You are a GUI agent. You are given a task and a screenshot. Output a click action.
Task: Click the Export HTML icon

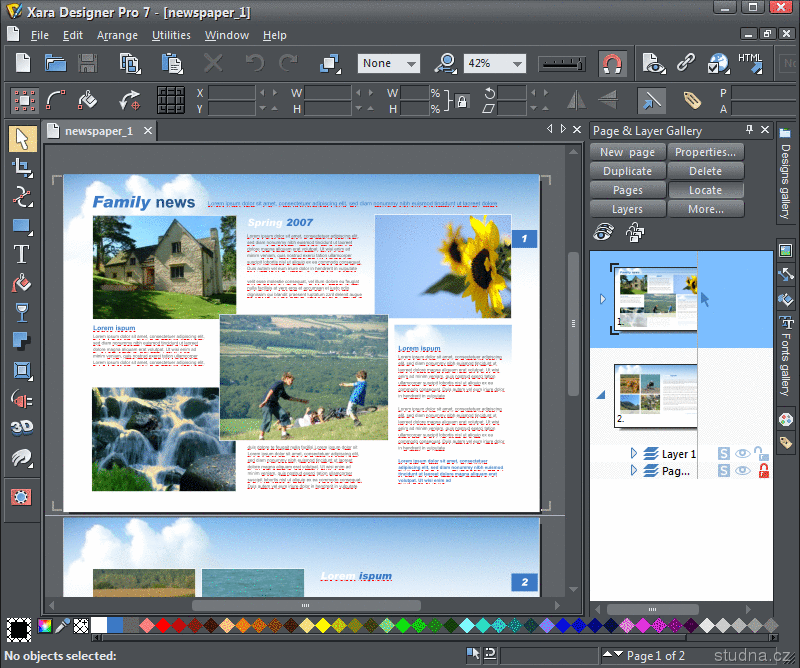pos(750,63)
